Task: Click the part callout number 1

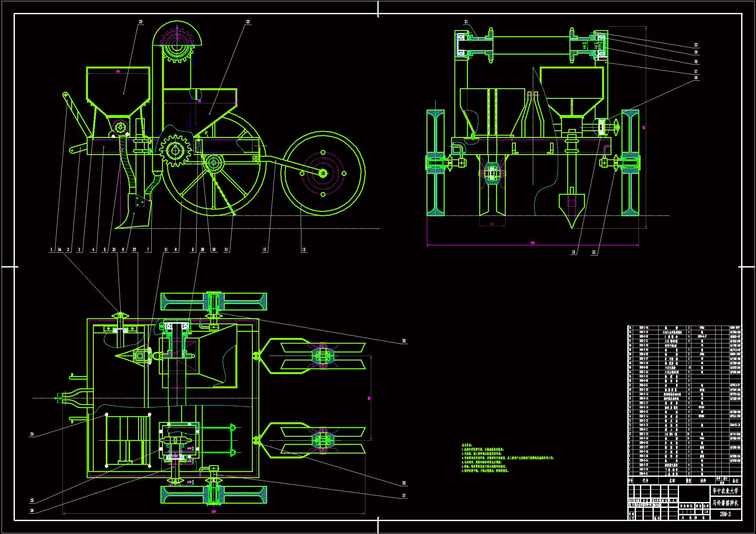Action: (51, 250)
